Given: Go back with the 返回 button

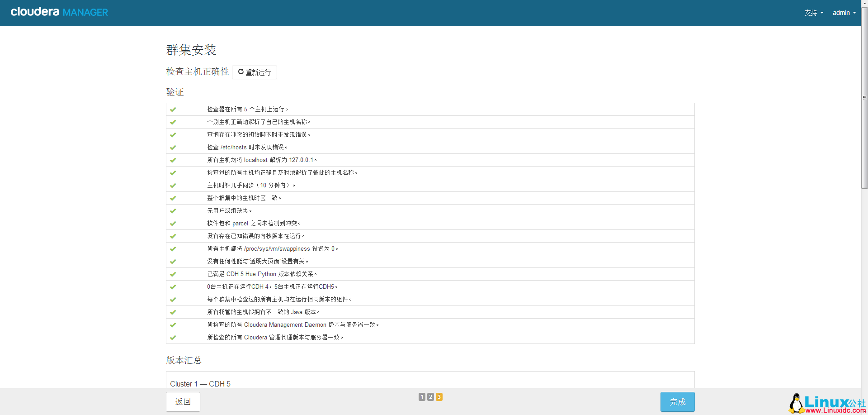Looking at the screenshot, I should [x=183, y=402].
